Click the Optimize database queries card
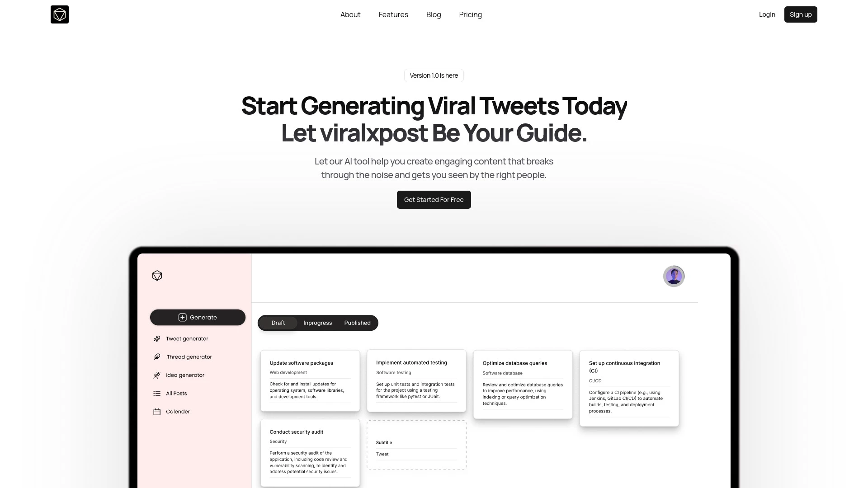The height and width of the screenshot is (488, 868). point(523,385)
